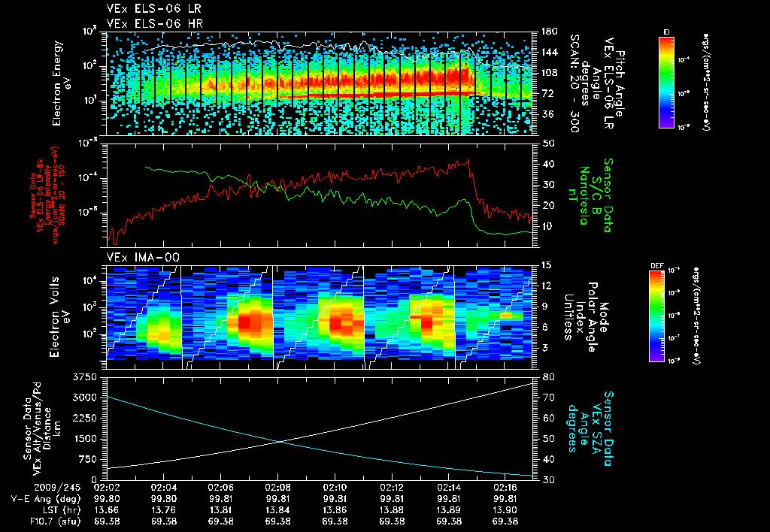Select the 'VEx ELS-06 LR' title text

[x=153, y=8]
